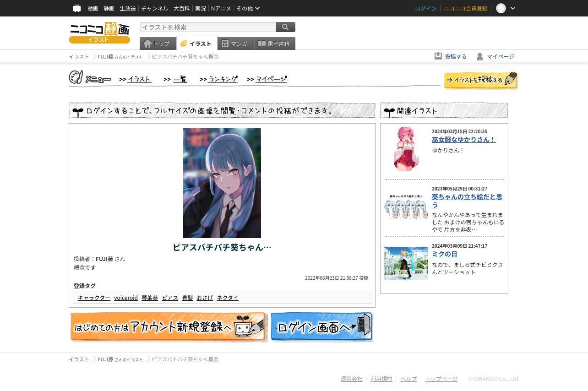The height and width of the screenshot is (391, 588).
Task: Click the ログイン画面へ blue banner
Action: 322,327
